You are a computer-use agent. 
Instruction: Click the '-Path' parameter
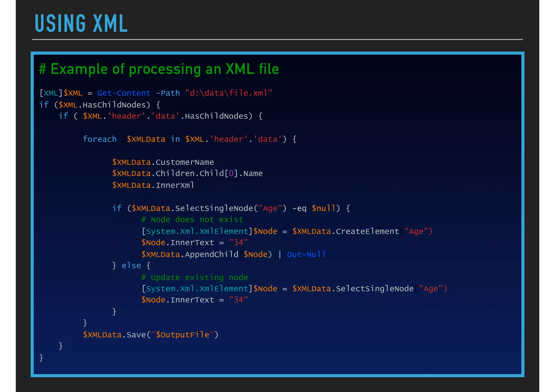(168, 93)
